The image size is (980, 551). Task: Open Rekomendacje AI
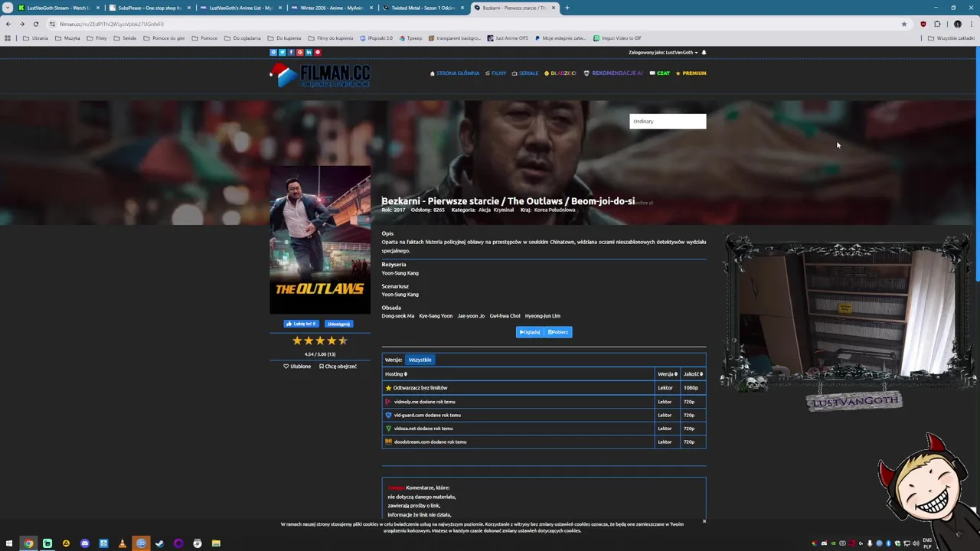613,73
